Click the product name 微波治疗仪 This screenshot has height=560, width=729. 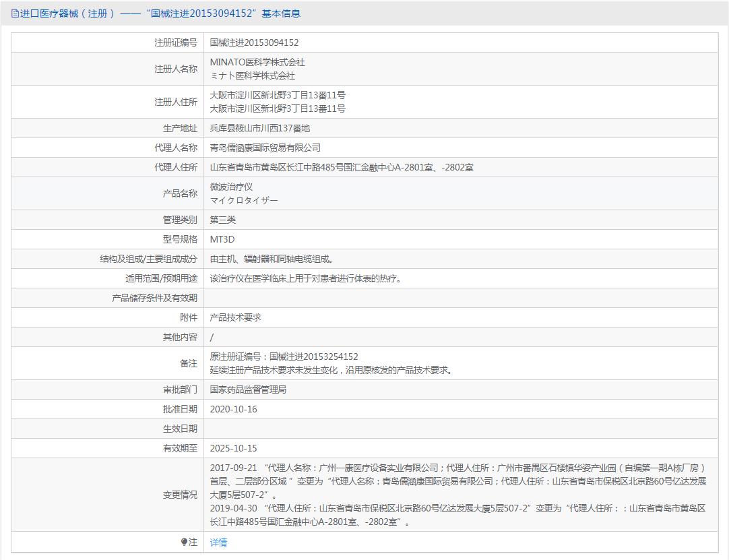[231, 187]
